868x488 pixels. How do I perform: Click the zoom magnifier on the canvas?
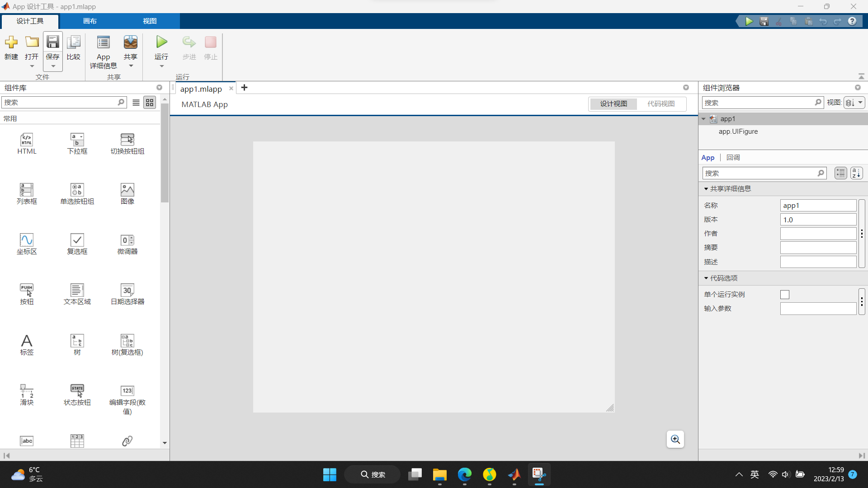(675, 439)
